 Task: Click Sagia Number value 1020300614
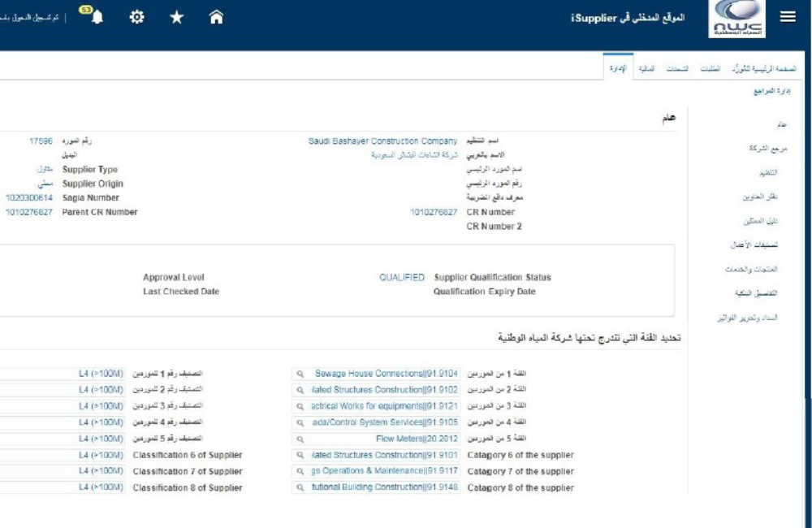pyautogui.click(x=29, y=198)
